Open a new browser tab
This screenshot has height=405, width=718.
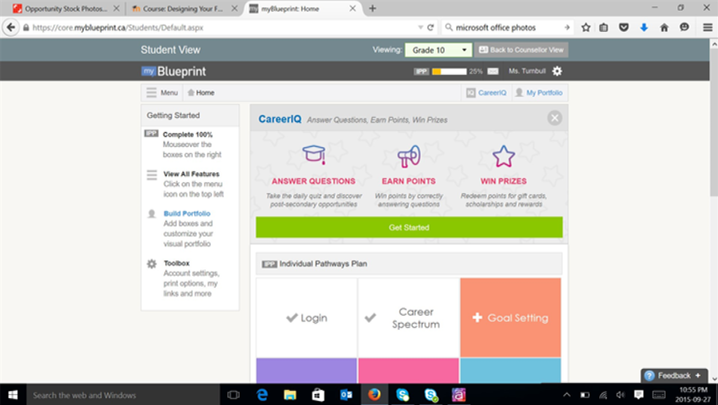pyautogui.click(x=372, y=8)
